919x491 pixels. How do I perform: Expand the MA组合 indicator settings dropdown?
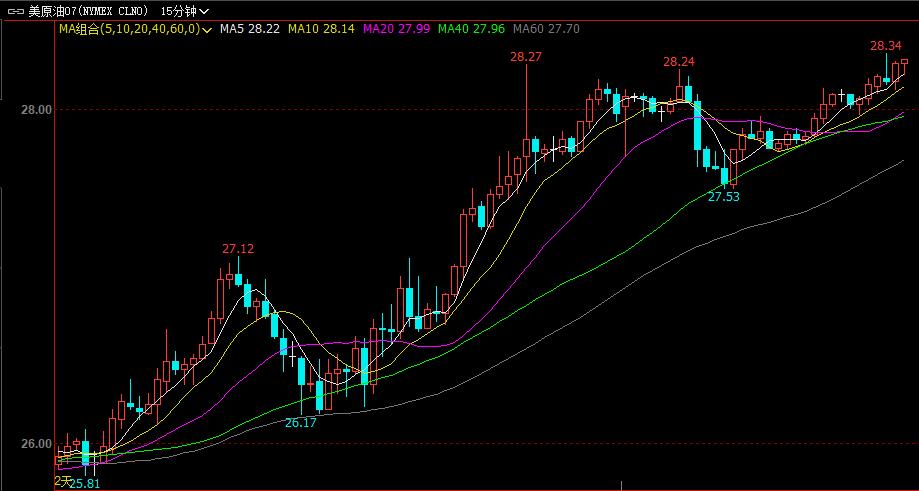coord(206,30)
